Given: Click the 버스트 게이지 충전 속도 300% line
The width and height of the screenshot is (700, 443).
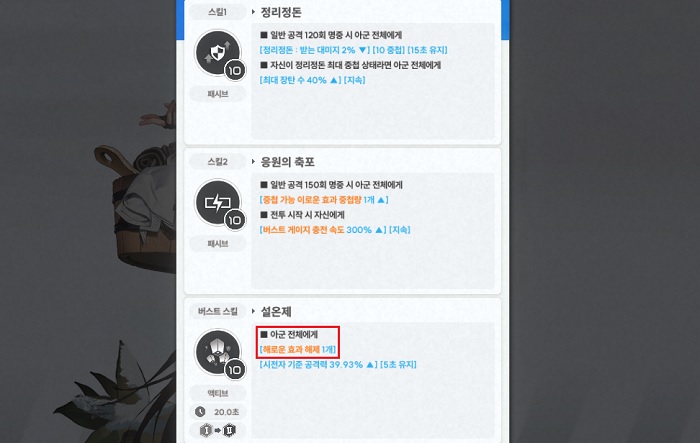Looking at the screenshot, I should coord(335,230).
